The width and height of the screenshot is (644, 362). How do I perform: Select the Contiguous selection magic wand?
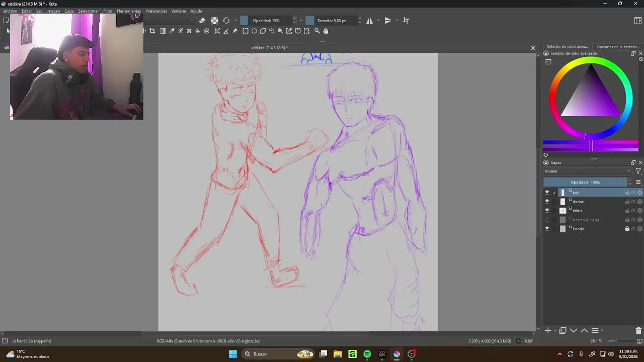point(280,31)
